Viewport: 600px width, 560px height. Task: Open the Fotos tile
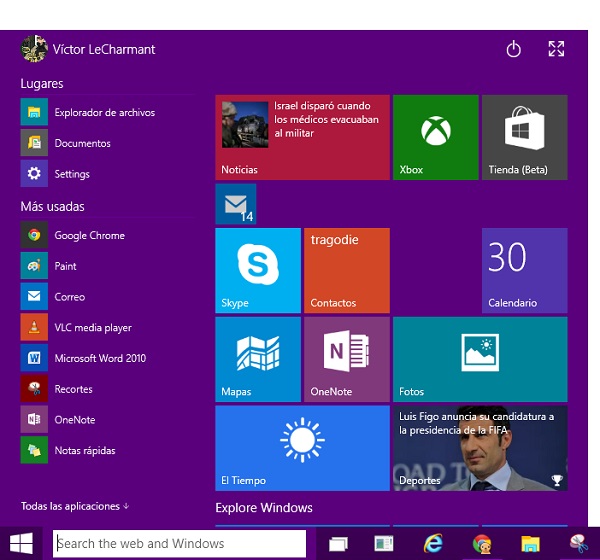(480, 359)
